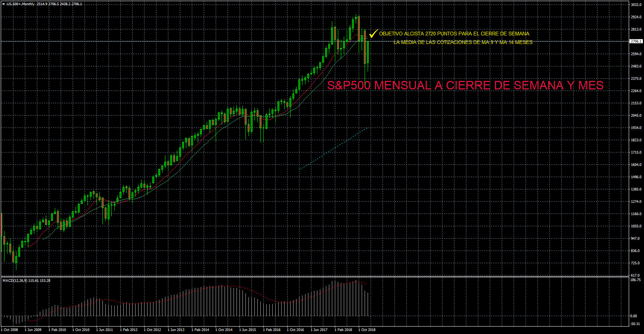644x334 pixels.
Task: Click the 1934.0 level on price scale
Action: tap(636, 128)
